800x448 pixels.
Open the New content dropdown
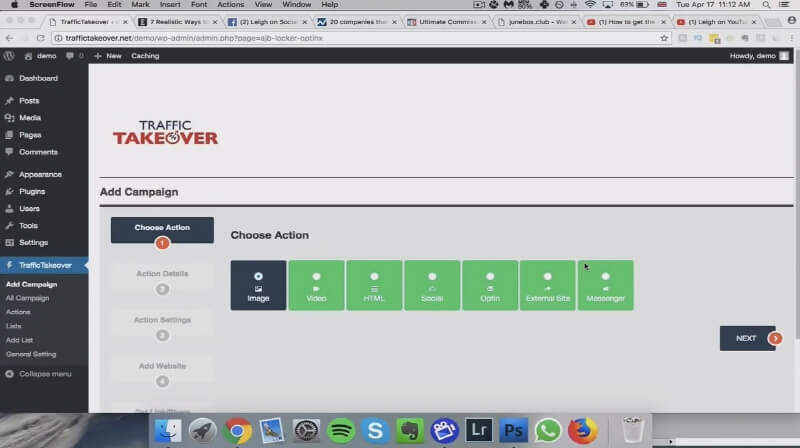(x=108, y=56)
